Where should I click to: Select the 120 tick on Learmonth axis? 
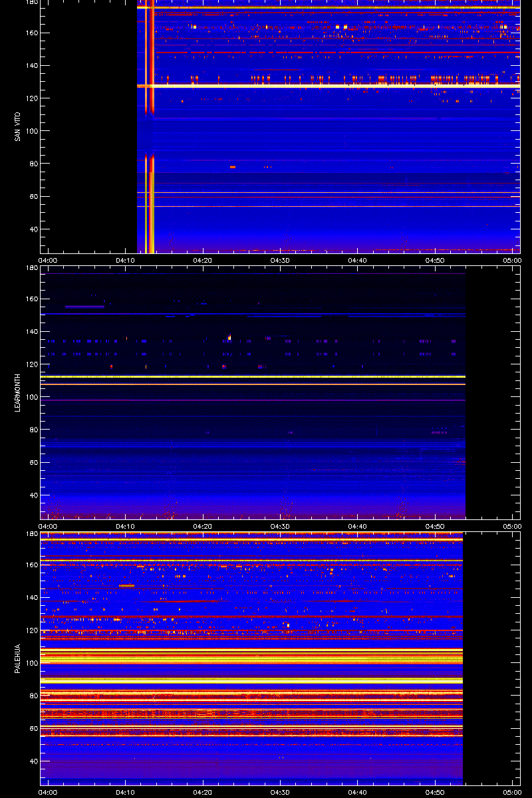31,364
